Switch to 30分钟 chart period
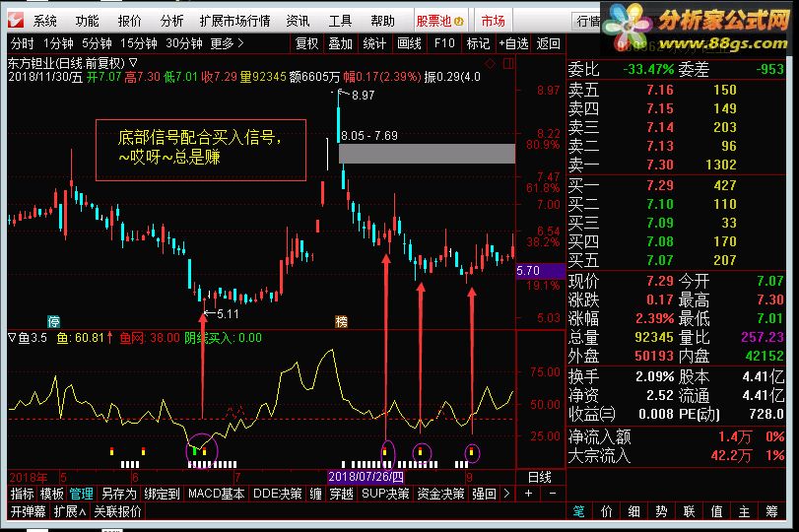This screenshot has width=799, height=532. 184,43
